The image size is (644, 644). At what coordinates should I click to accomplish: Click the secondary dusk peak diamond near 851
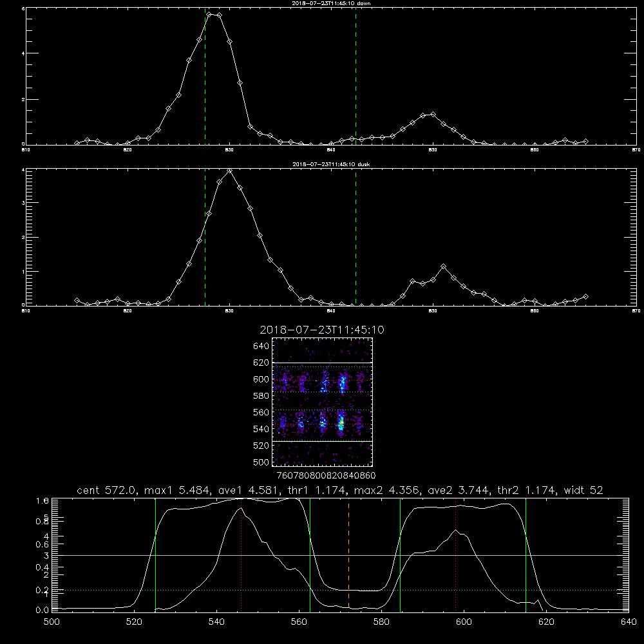(443, 267)
